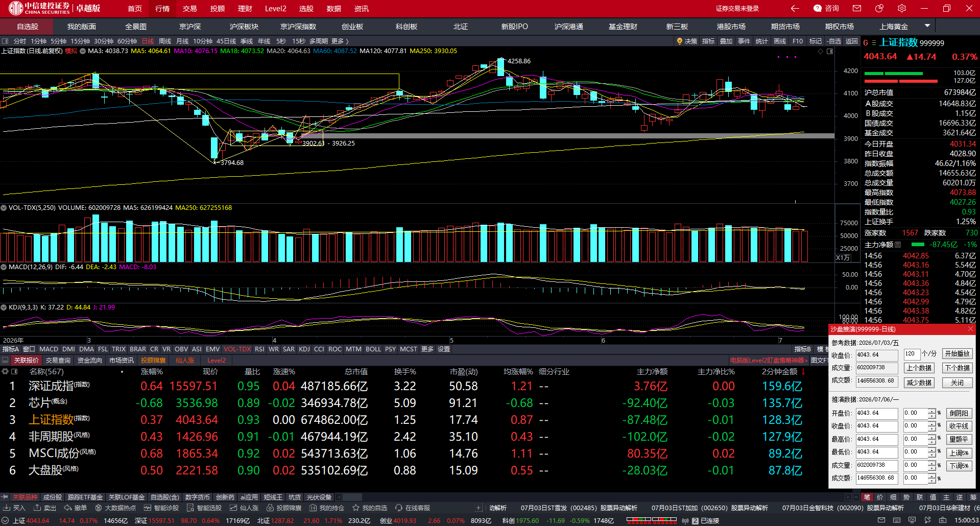Toggle the 笔 tick detail mode button
980x526 pixels.
click(867, 497)
